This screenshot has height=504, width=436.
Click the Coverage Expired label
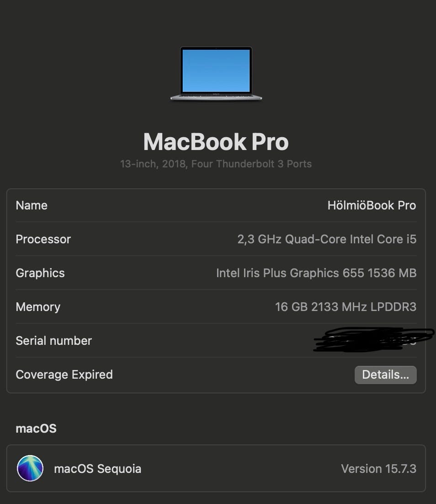click(x=64, y=375)
